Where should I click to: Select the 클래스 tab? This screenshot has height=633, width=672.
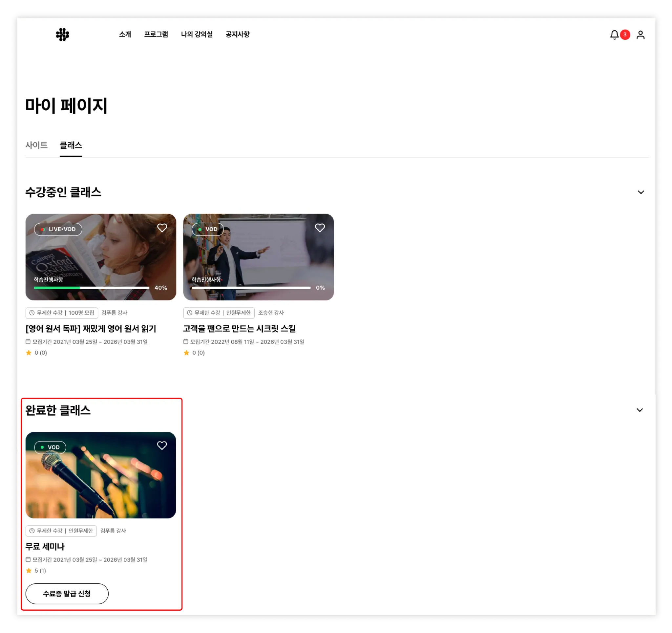71,145
